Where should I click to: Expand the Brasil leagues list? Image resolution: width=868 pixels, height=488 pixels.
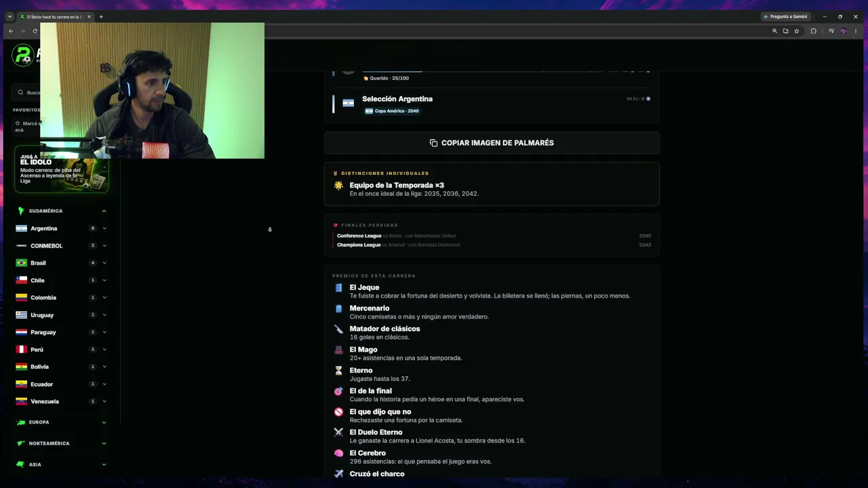pos(104,263)
